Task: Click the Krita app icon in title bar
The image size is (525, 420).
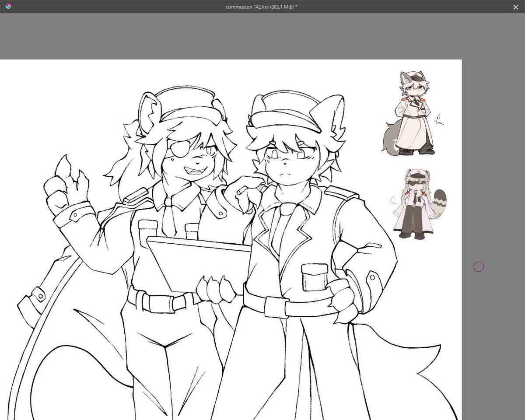Action: (8, 6)
